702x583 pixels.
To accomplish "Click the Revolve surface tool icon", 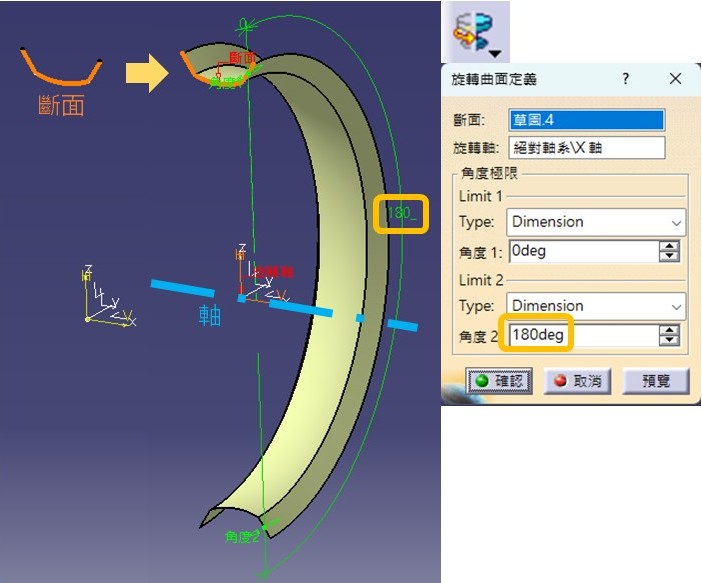I will pyautogui.click(x=473, y=28).
